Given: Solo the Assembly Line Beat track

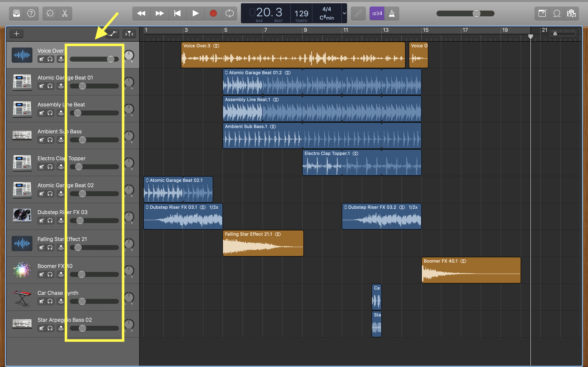Looking at the screenshot, I should coord(50,113).
